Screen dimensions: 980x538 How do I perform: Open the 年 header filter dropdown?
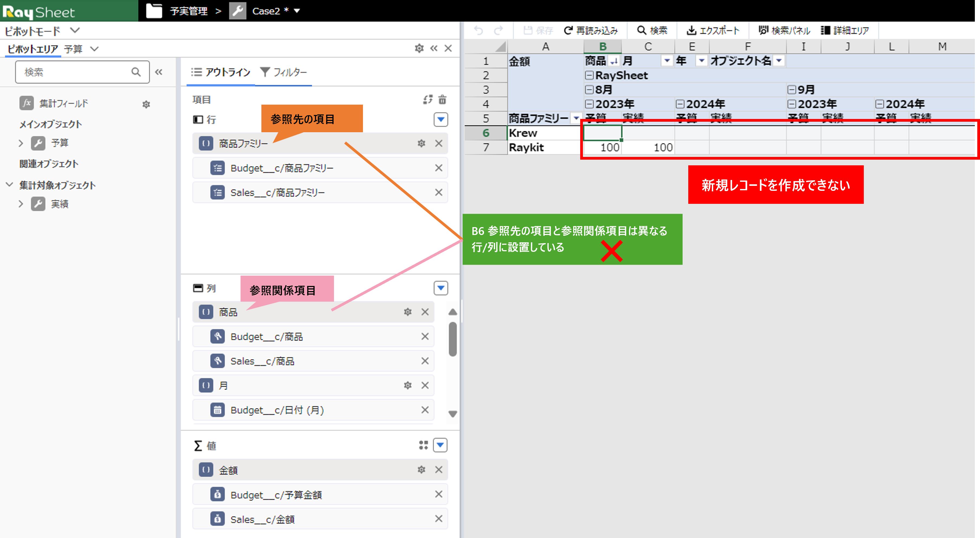(x=701, y=61)
